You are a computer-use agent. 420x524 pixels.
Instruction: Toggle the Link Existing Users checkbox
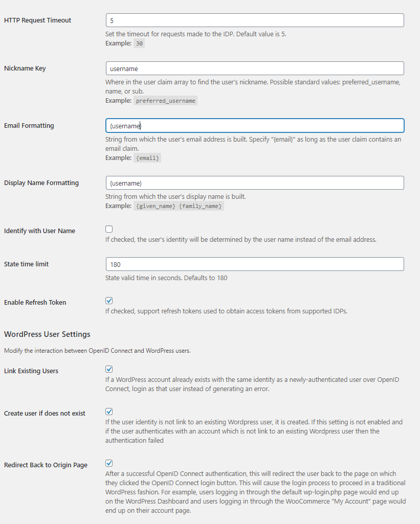[x=109, y=369]
